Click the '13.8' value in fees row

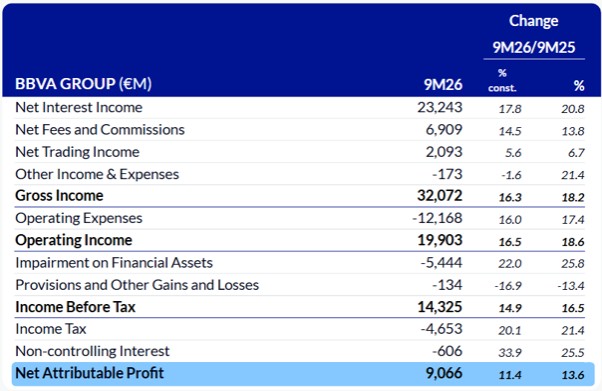[x=573, y=131]
